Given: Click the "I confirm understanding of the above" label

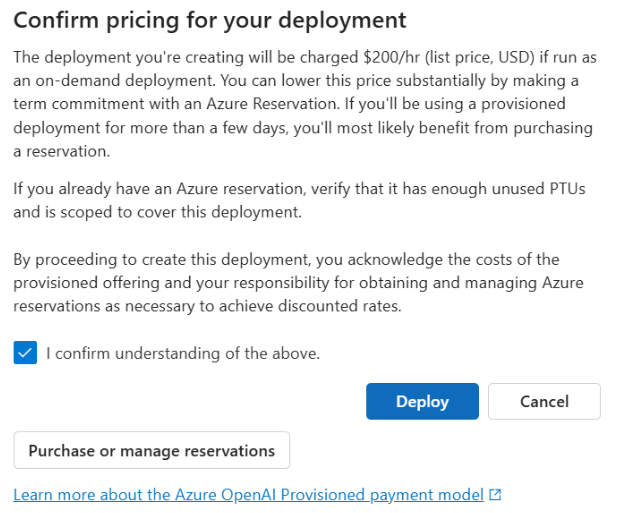Looking at the screenshot, I should point(183,353).
